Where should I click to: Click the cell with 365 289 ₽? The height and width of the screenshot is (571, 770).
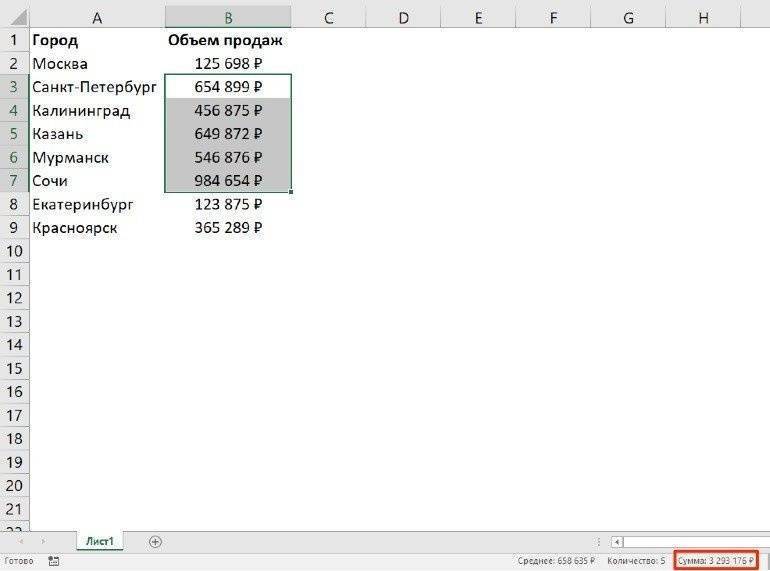228,228
